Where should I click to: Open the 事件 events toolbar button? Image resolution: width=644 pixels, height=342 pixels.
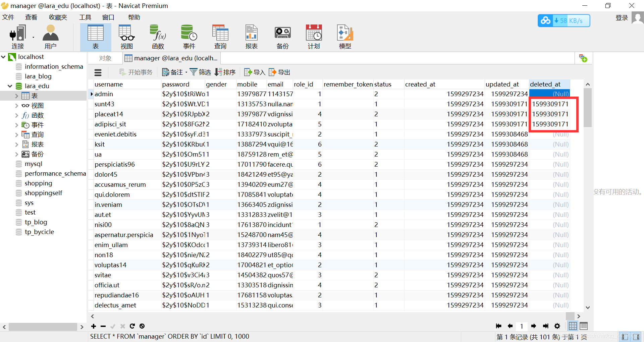point(189,37)
